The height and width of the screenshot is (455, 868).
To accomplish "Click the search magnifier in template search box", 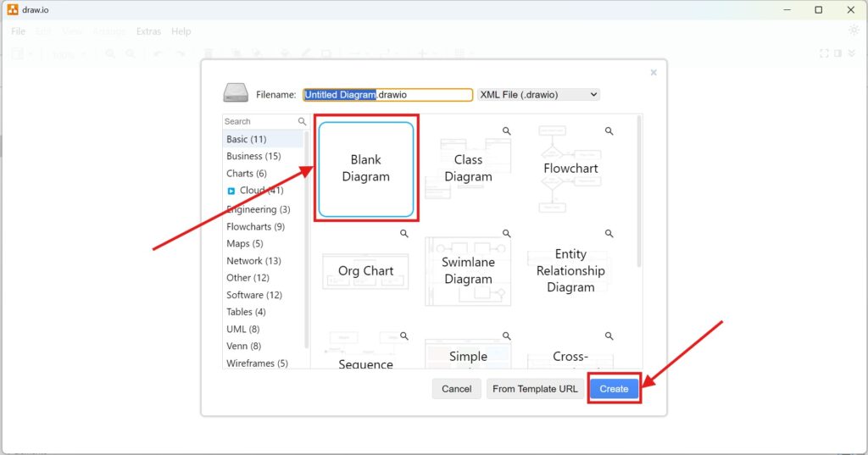I will pos(302,122).
